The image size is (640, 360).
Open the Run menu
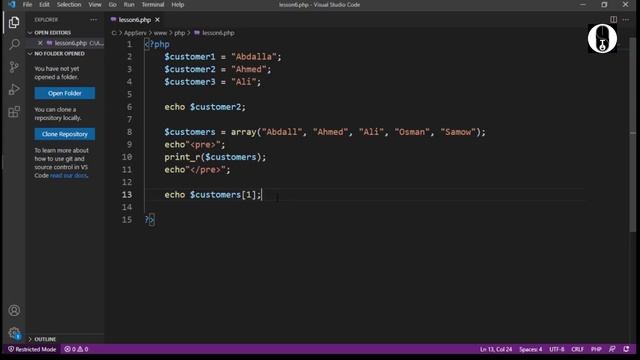(x=129, y=4)
